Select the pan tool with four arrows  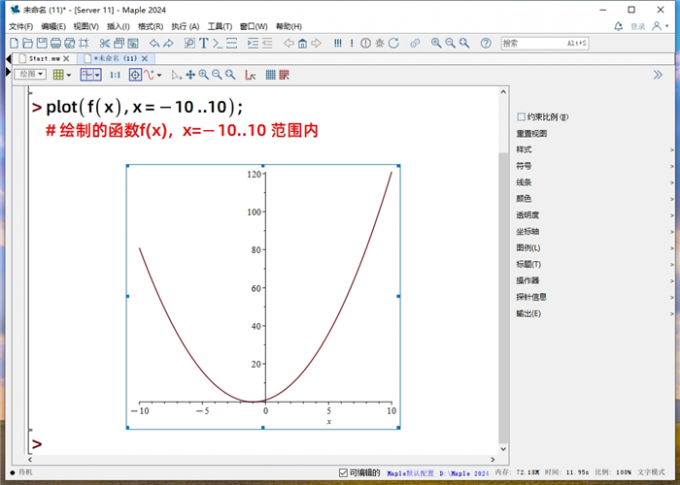click(x=190, y=75)
